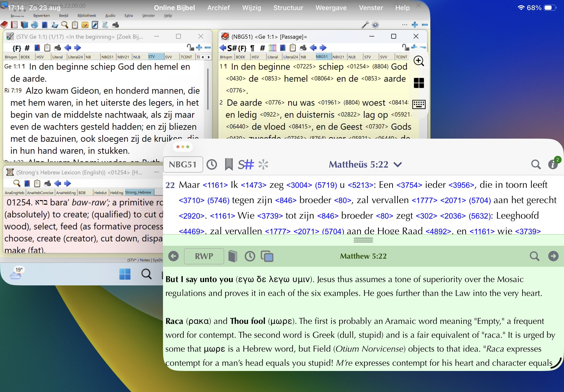The width and height of the screenshot is (564, 392).
Task: Search with magnifier in Mattheüs 5:22 header
Action: (536, 164)
